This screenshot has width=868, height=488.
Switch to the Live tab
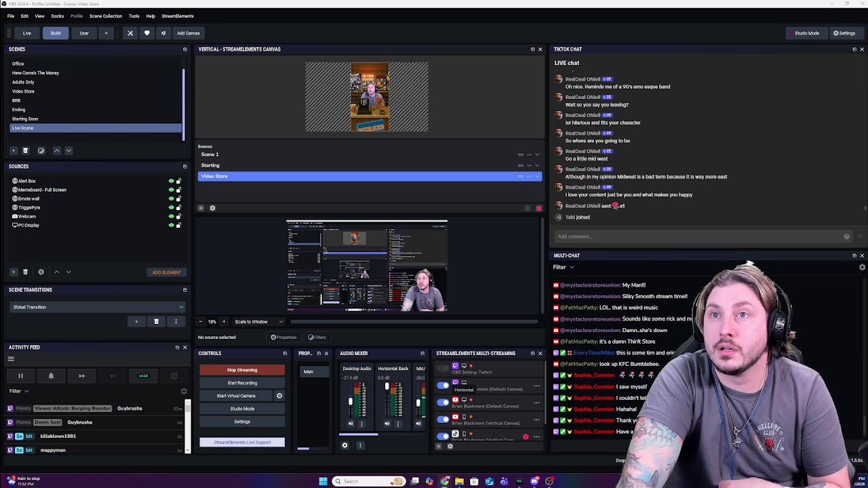click(x=27, y=33)
